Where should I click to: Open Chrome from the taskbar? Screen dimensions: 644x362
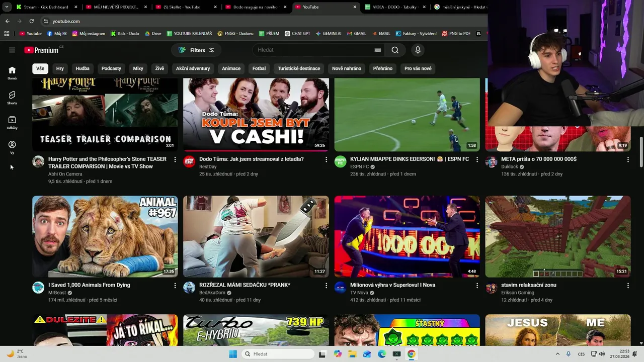tap(411, 354)
